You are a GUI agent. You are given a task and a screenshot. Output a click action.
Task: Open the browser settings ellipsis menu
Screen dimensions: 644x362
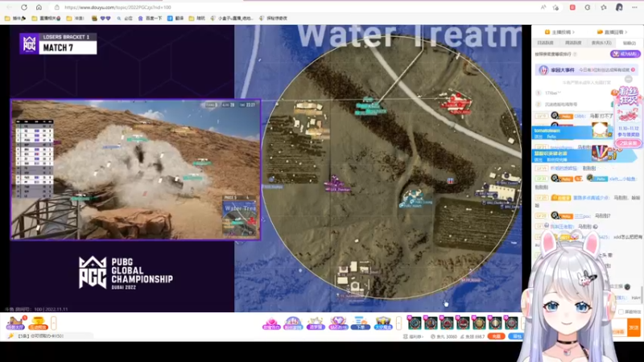(634, 7)
